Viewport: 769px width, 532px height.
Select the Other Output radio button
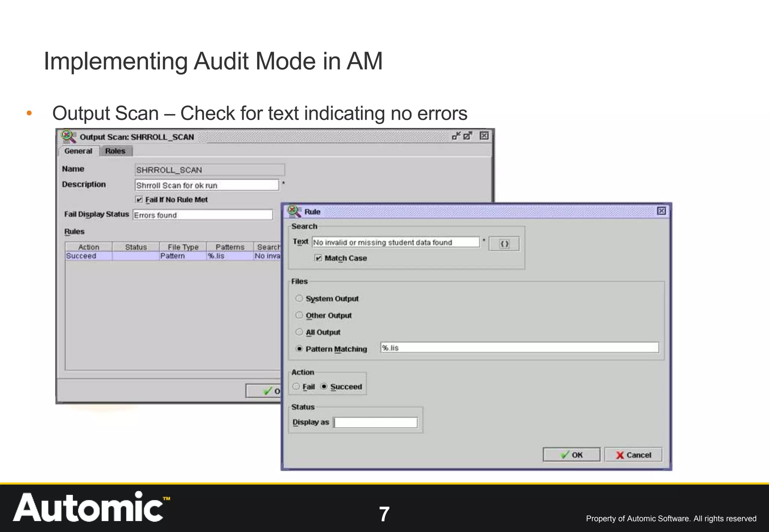click(299, 315)
